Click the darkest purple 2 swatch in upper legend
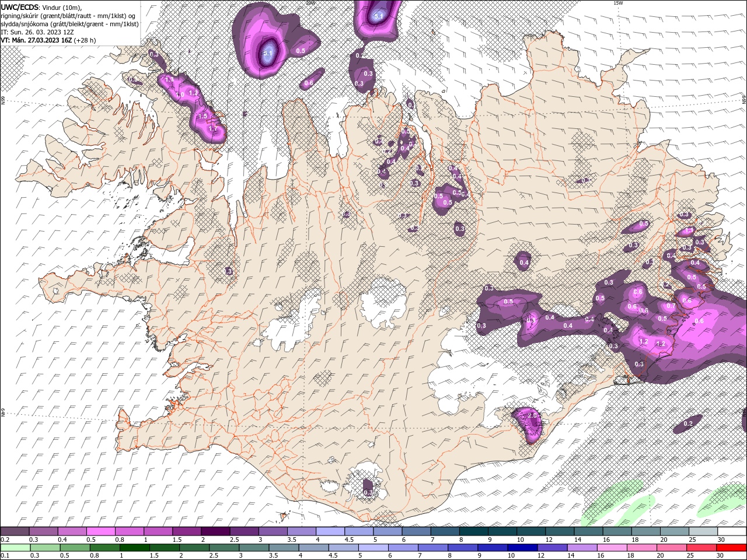Image resolution: width=747 pixels, height=560 pixels. 215,531
